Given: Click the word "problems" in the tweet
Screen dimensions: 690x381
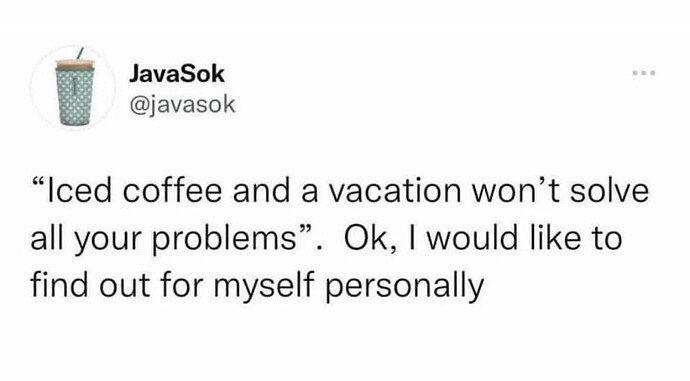Looking at the screenshot, I should pyautogui.click(x=224, y=240).
